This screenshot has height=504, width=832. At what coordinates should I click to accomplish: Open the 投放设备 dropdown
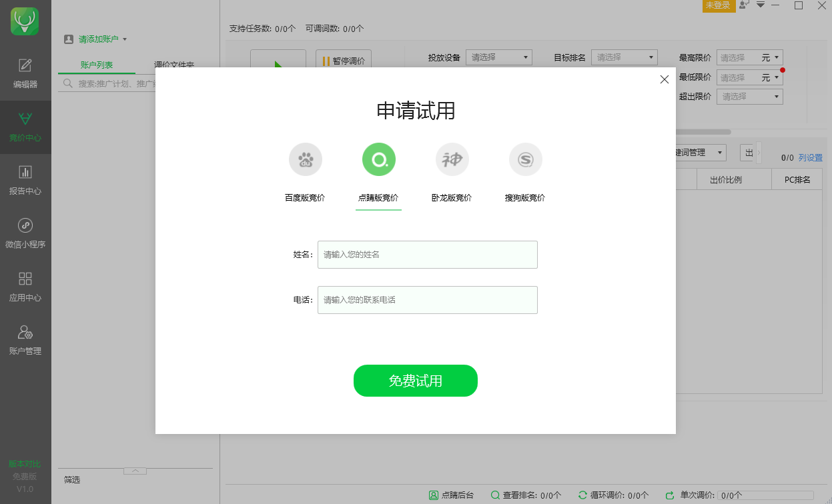(499, 57)
